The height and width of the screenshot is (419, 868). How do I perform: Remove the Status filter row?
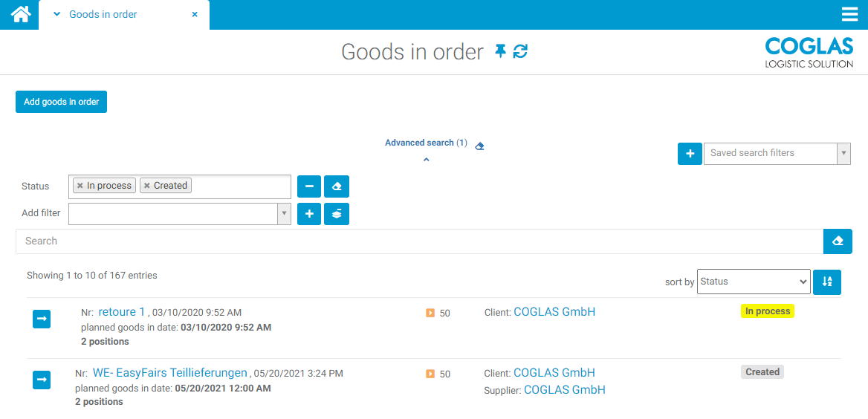[x=309, y=186]
